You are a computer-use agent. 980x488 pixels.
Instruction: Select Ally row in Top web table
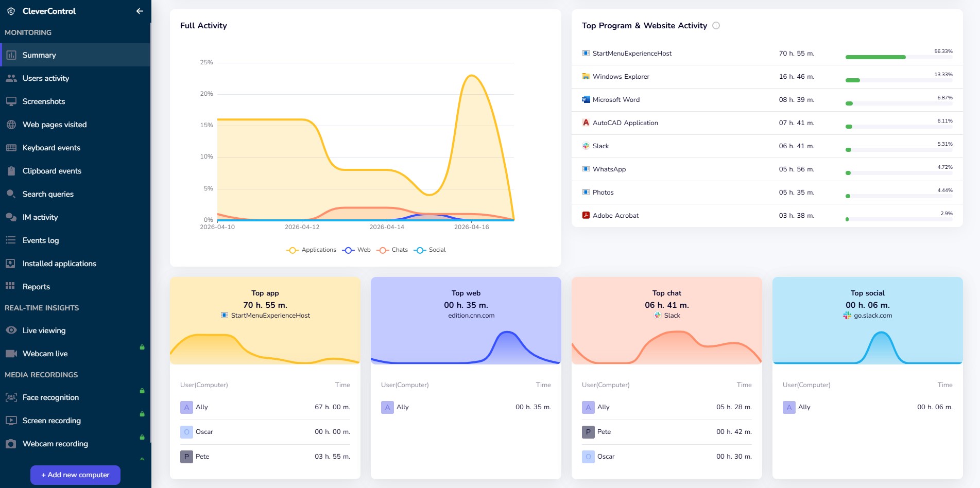[x=466, y=407]
